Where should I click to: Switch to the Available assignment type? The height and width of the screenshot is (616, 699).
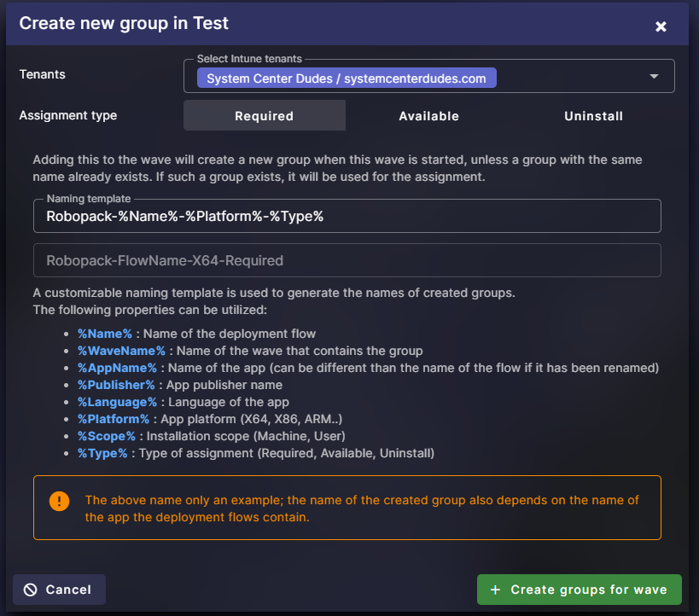428,116
